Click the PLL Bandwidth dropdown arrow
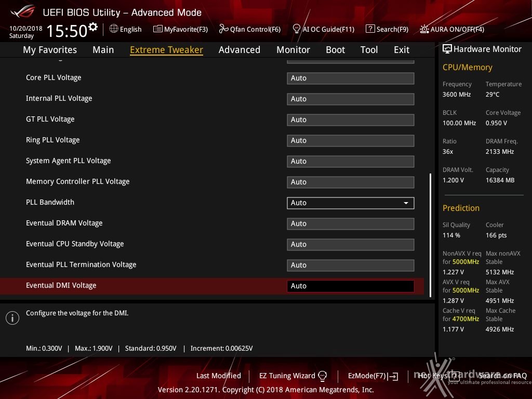This screenshot has height=399, width=532. tap(406, 203)
